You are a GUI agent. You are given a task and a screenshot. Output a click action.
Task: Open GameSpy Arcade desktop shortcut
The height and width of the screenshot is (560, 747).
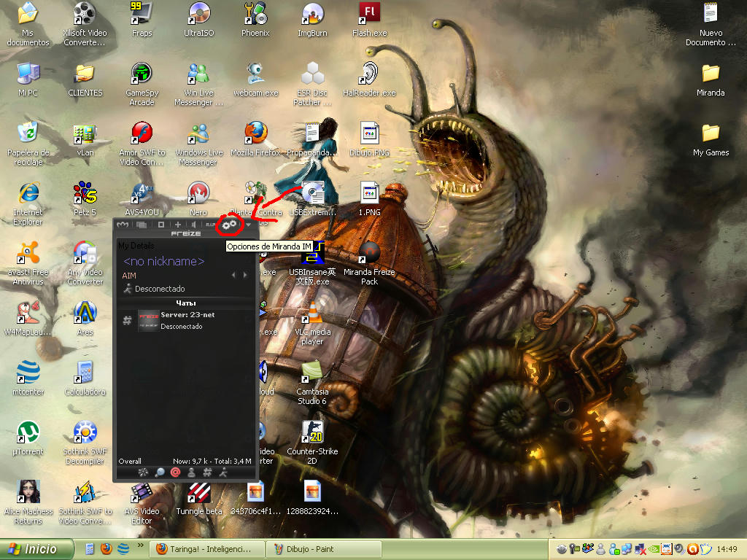pos(142,85)
